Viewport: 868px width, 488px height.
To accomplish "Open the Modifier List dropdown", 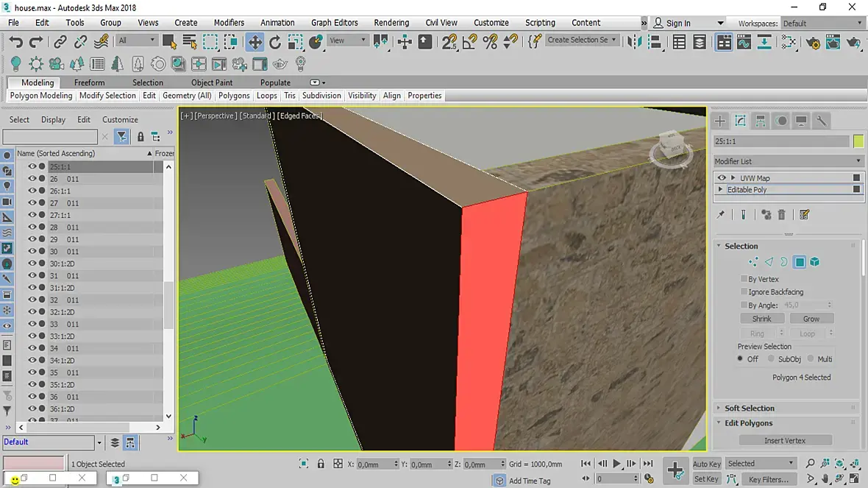I will coord(787,161).
